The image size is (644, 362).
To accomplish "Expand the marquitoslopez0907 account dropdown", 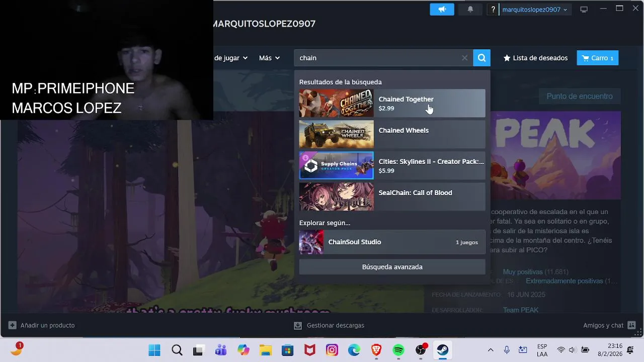I will pos(536,10).
